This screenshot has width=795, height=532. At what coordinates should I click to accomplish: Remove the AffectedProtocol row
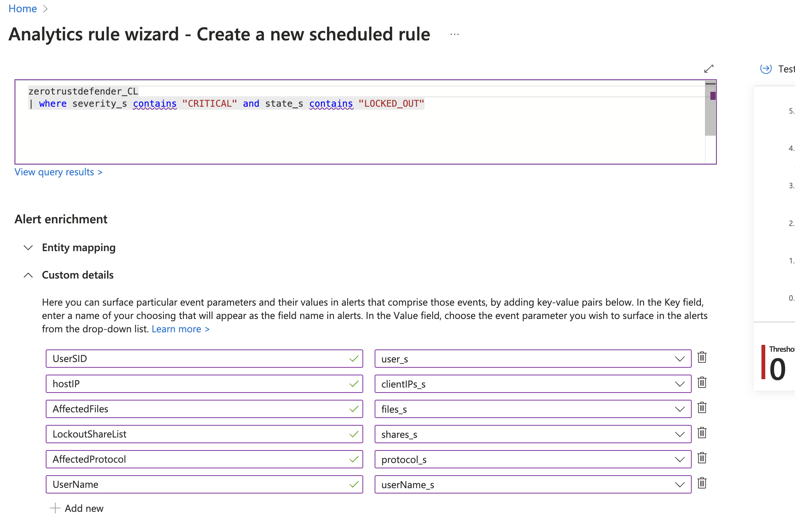[x=702, y=458]
